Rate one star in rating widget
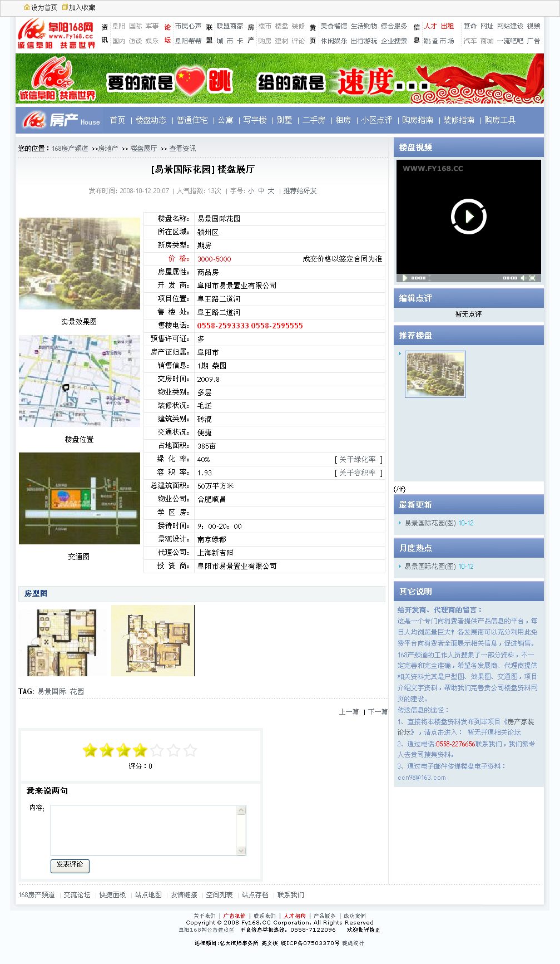Image resolution: width=560 pixels, height=964 pixels. pyautogui.click(x=90, y=750)
